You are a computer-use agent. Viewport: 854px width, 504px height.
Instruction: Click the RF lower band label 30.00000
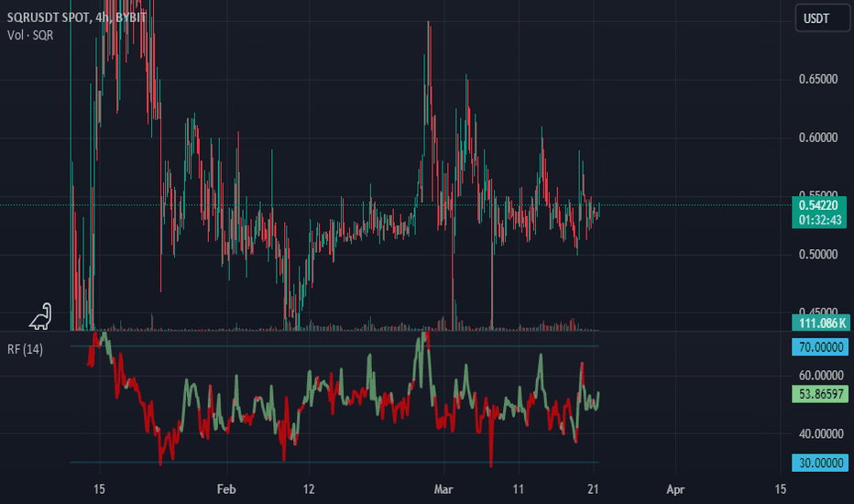820,463
